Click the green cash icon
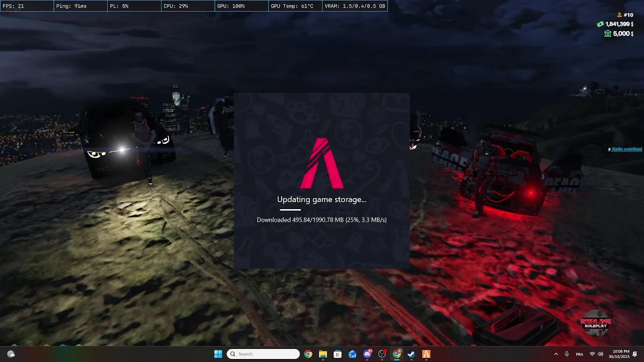This screenshot has height=362, width=644. (x=600, y=24)
